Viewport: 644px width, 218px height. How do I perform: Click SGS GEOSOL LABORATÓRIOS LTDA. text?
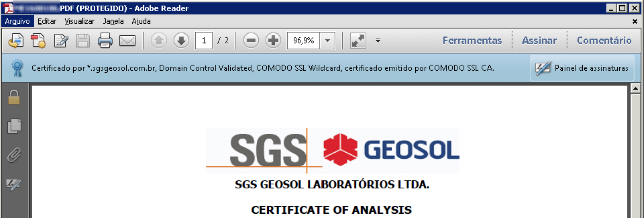click(x=332, y=184)
